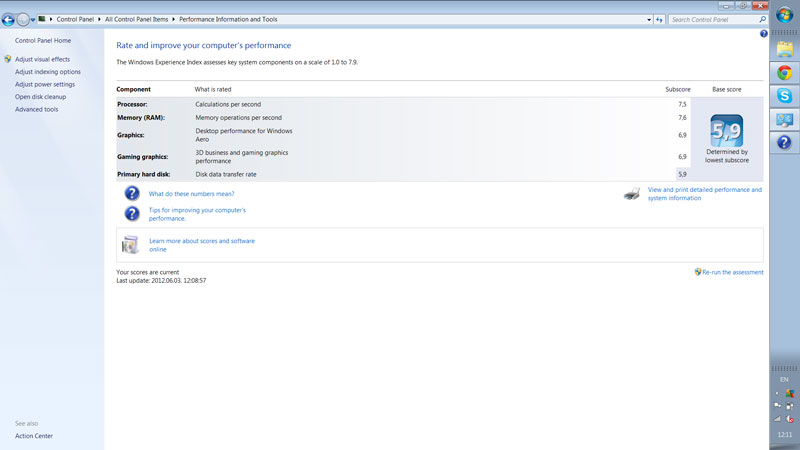Image resolution: width=800 pixels, height=450 pixels.
Task: Click the question icon beside performance tips
Action: click(132, 214)
